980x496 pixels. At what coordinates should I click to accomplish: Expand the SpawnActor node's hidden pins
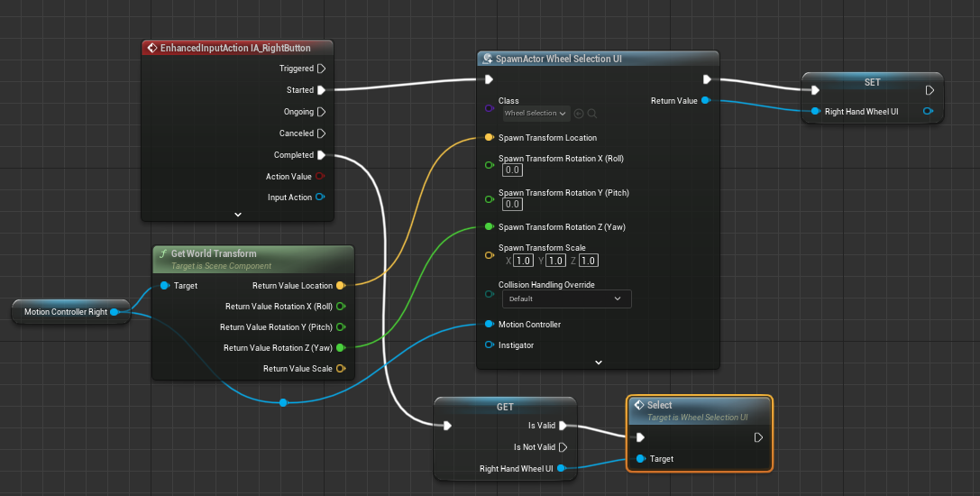click(598, 363)
